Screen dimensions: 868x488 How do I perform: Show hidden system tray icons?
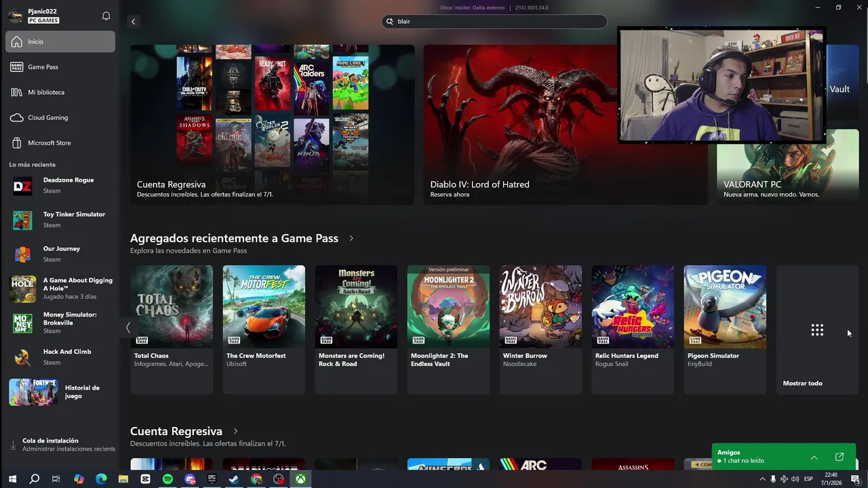pos(762,479)
